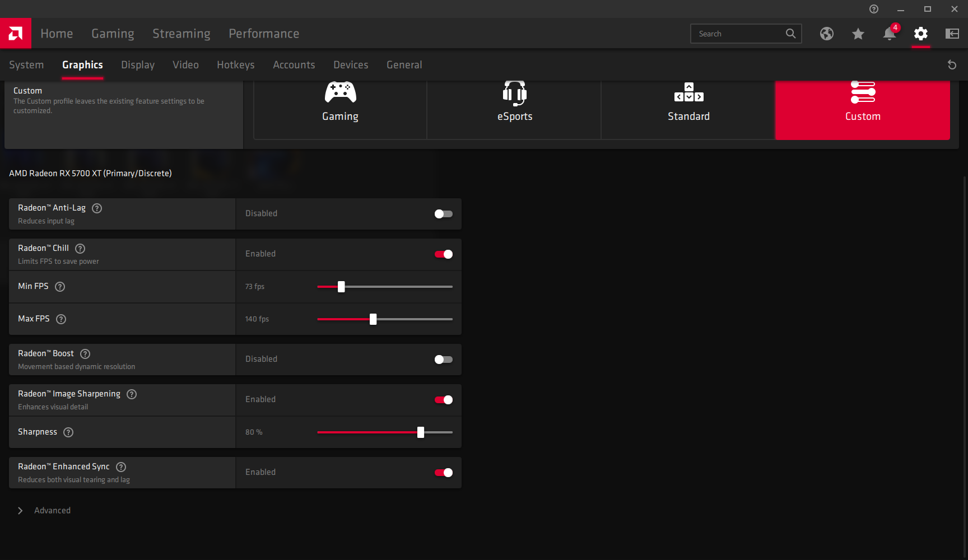Switch to the Video tab

(185, 65)
